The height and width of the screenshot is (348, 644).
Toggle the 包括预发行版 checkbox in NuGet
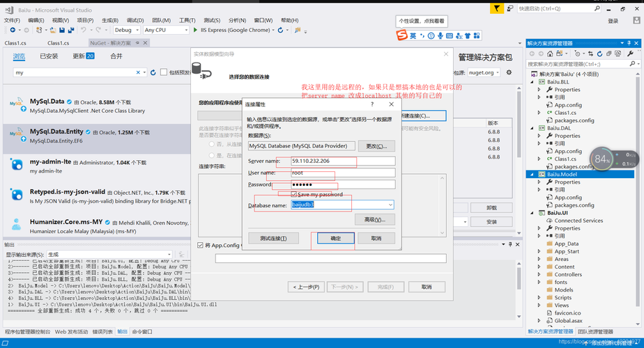164,72
